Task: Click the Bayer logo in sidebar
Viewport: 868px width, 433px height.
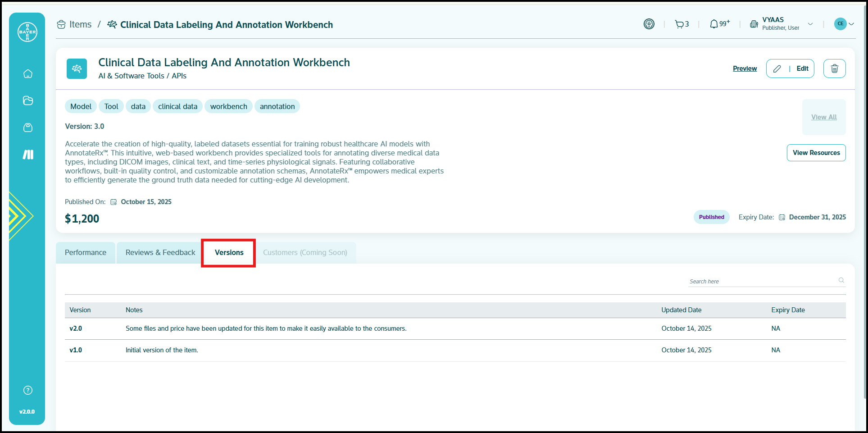Action: [x=27, y=32]
